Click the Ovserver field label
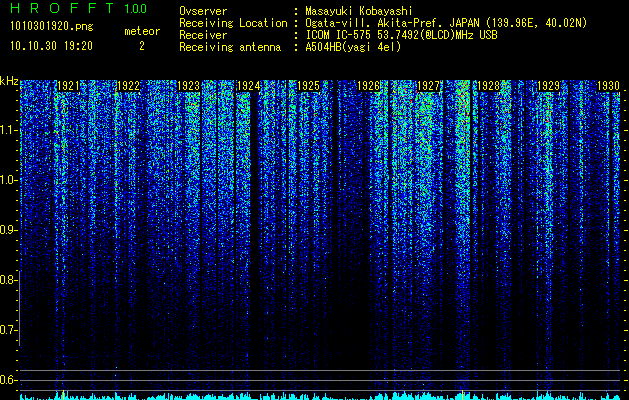This screenshot has width=629, height=400. tap(203, 11)
